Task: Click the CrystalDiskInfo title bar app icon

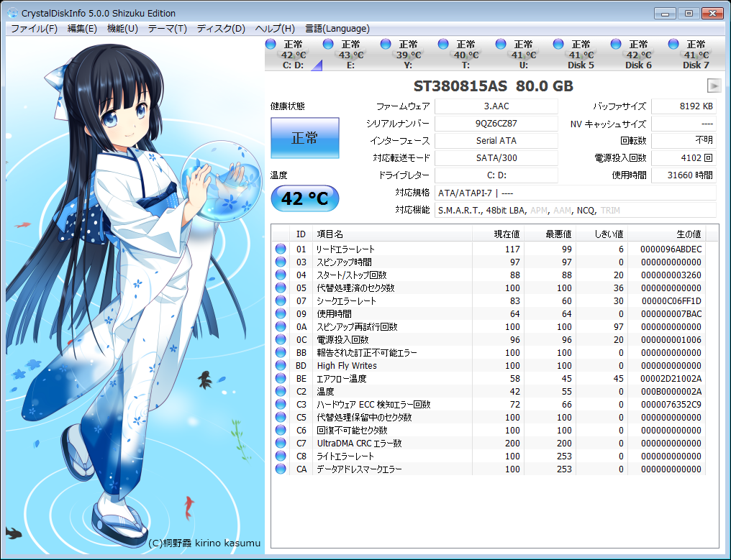Action: pyautogui.click(x=13, y=13)
